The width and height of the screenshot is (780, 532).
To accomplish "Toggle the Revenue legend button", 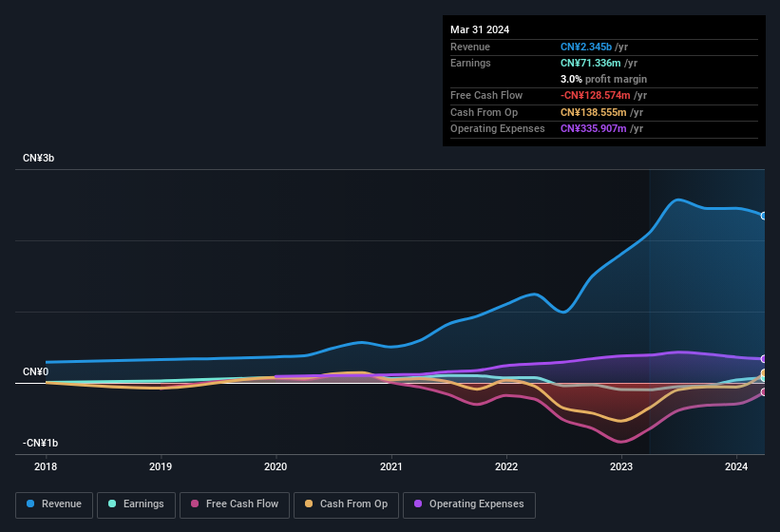I will pyautogui.click(x=54, y=504).
